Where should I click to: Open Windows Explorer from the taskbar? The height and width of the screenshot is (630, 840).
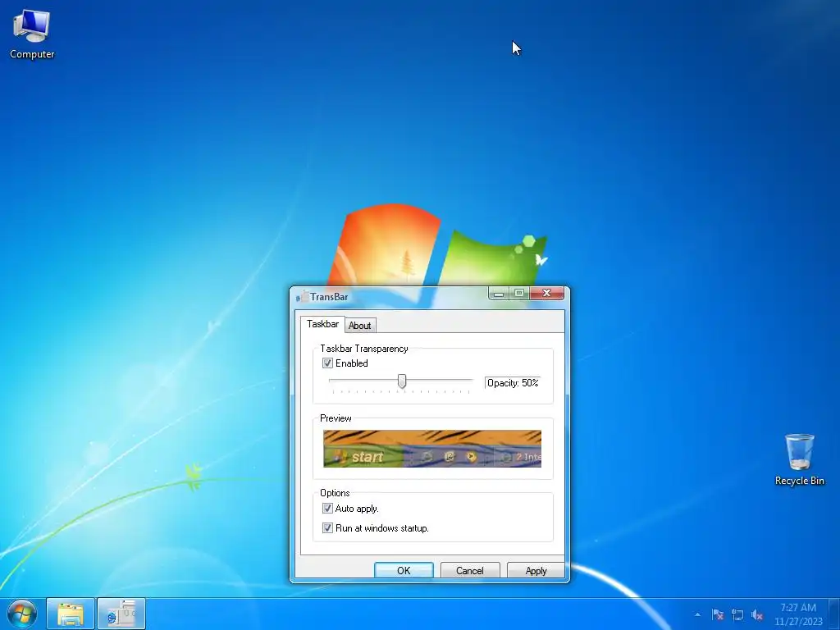click(x=71, y=614)
